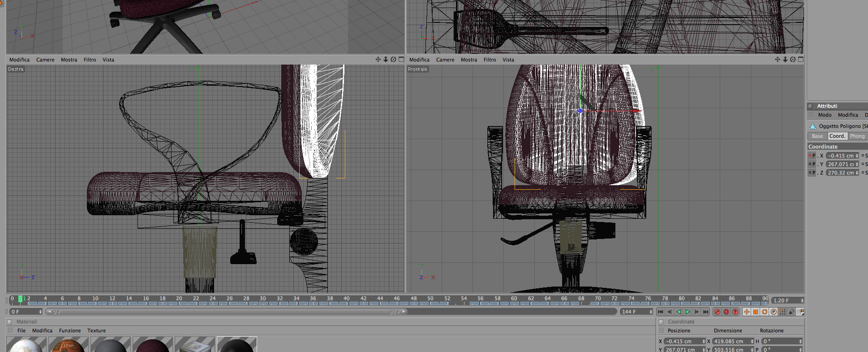Open Vista menu in Destra viewport
Screen dimensions: 868x352
click(108, 60)
